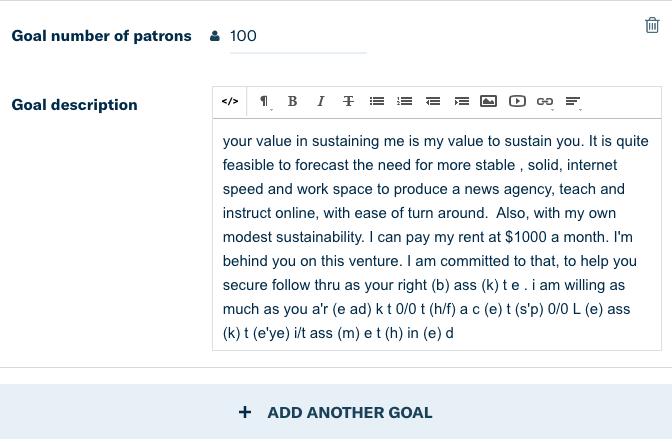
Task: Apply strikethrough formatting
Action: 348,102
